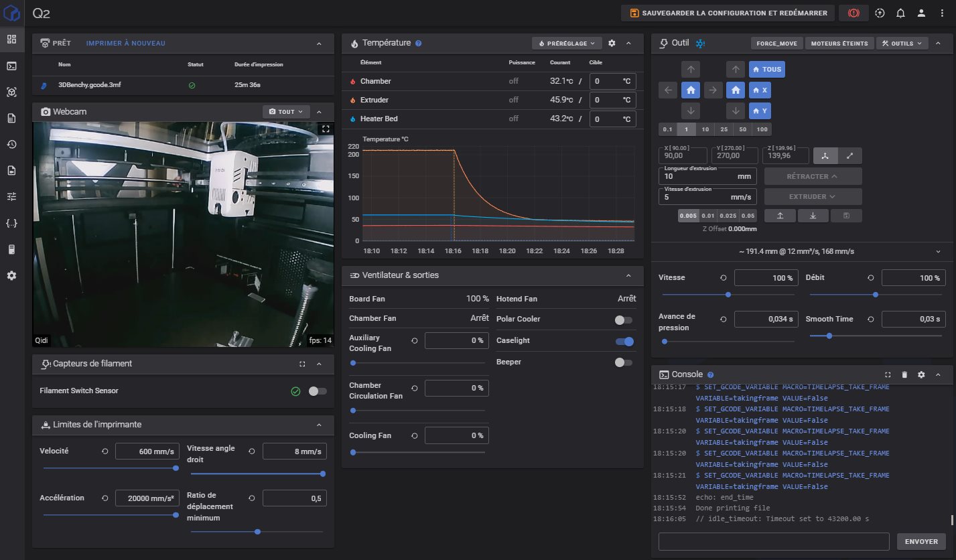Toggle the Filament Switch Sensor
Viewport: 956px width, 560px height.
click(x=318, y=391)
